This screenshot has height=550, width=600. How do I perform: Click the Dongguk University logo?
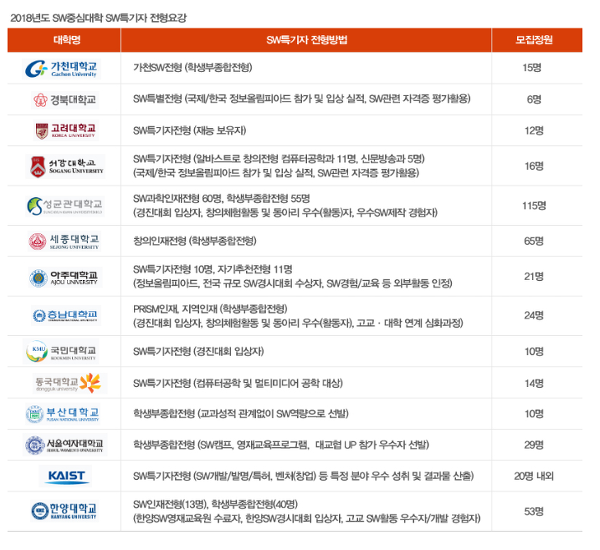click(x=70, y=383)
